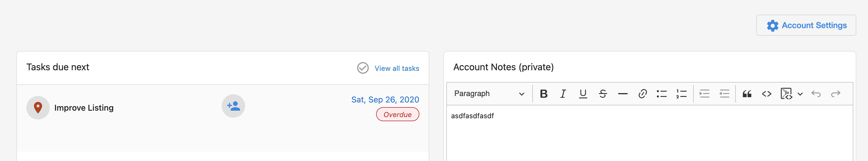The width and height of the screenshot is (868, 161).
Task: Assign a user to Improve Listing
Action: click(233, 106)
